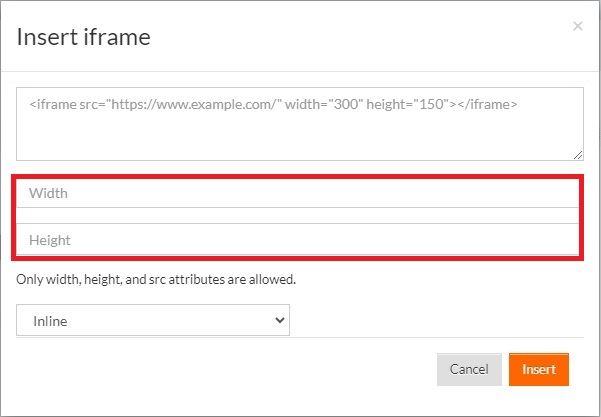Click the Cancel button
Viewport: 601px width, 417px height.
click(x=469, y=369)
